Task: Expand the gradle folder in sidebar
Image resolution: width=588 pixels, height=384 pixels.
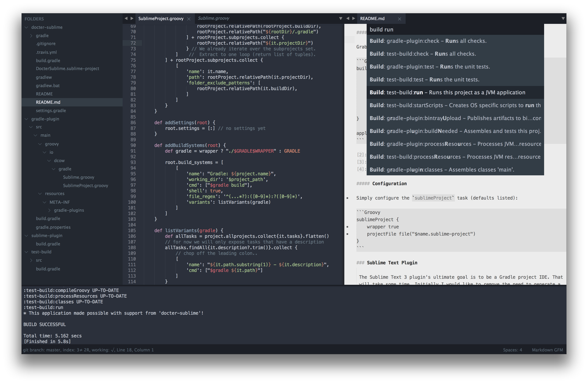Action: point(31,36)
